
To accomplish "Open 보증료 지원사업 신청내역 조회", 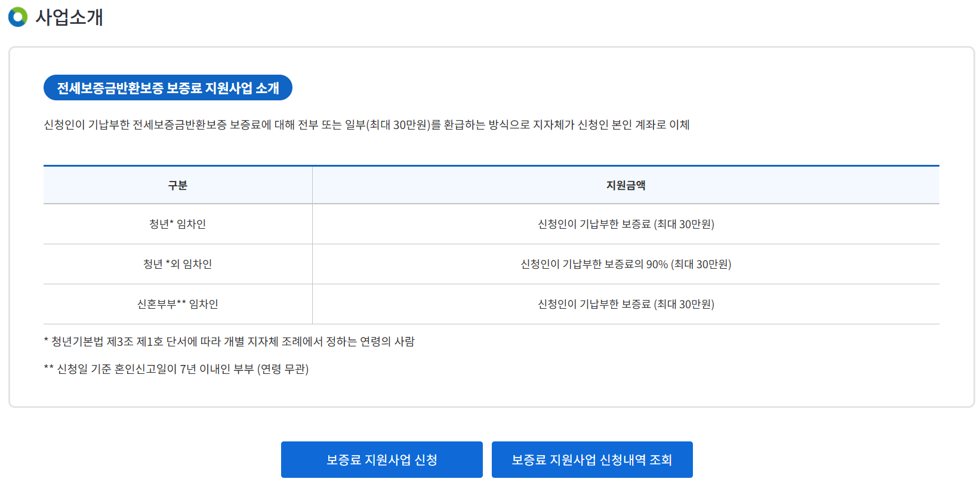I will (592, 459).
